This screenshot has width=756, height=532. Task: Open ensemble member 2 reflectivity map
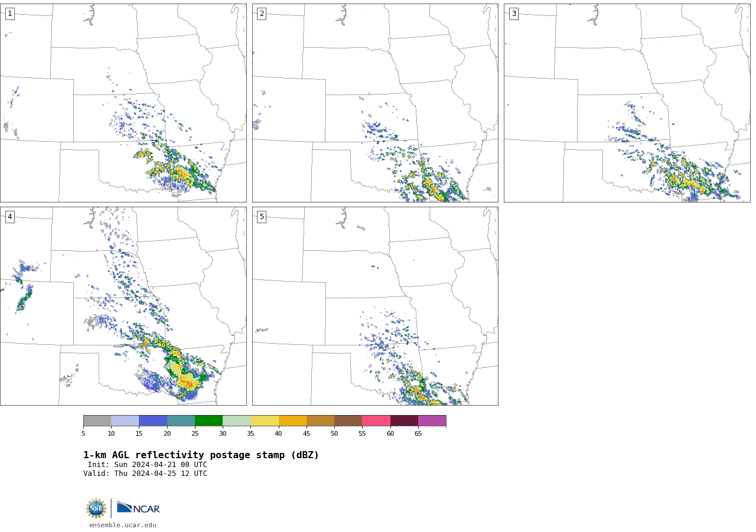[375, 103]
